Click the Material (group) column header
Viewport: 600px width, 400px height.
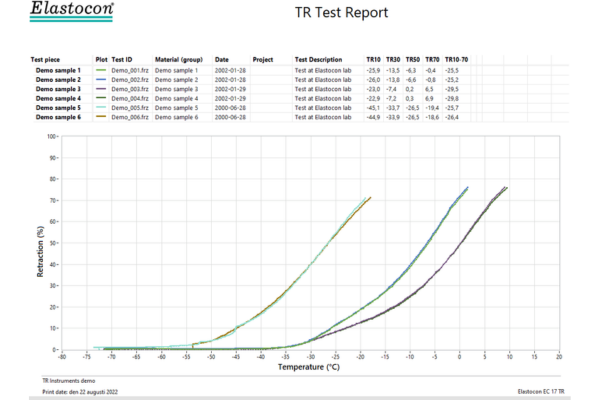178,60
